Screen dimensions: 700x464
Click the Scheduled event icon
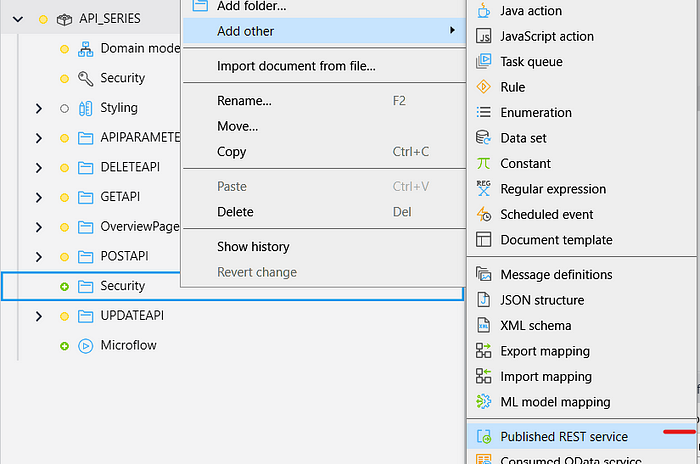coord(484,214)
